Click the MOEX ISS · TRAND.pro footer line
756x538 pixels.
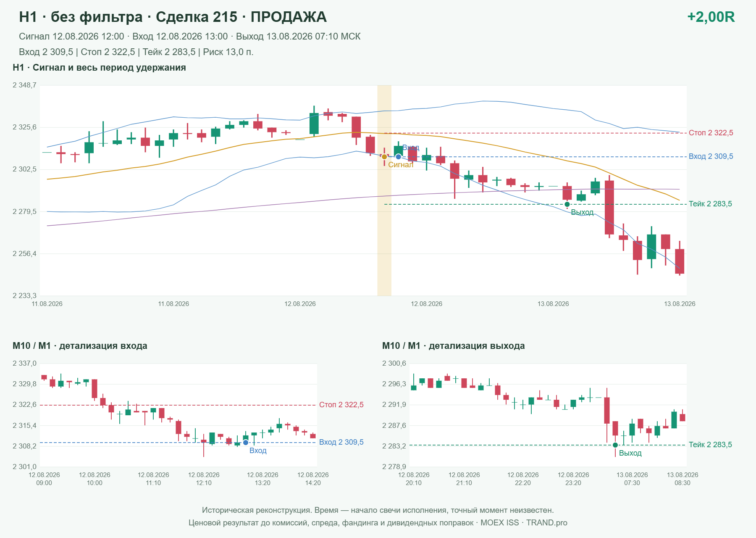(378, 523)
